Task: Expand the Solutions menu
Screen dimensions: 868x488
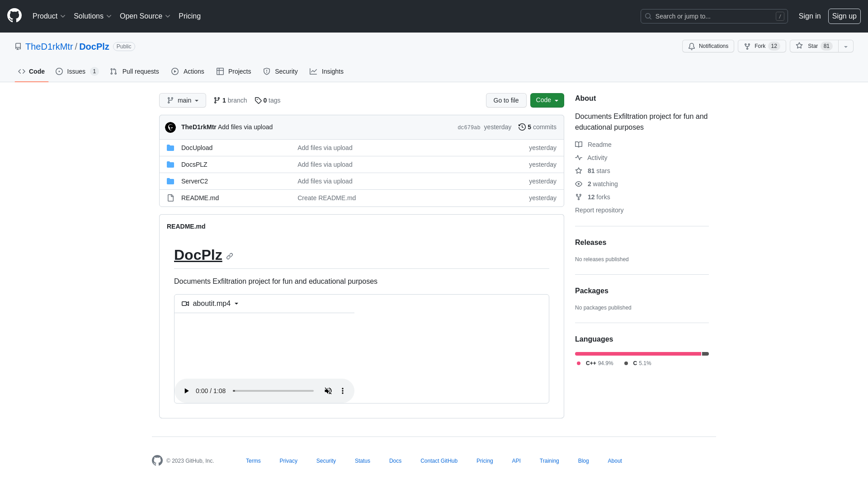Action: tap(92, 16)
